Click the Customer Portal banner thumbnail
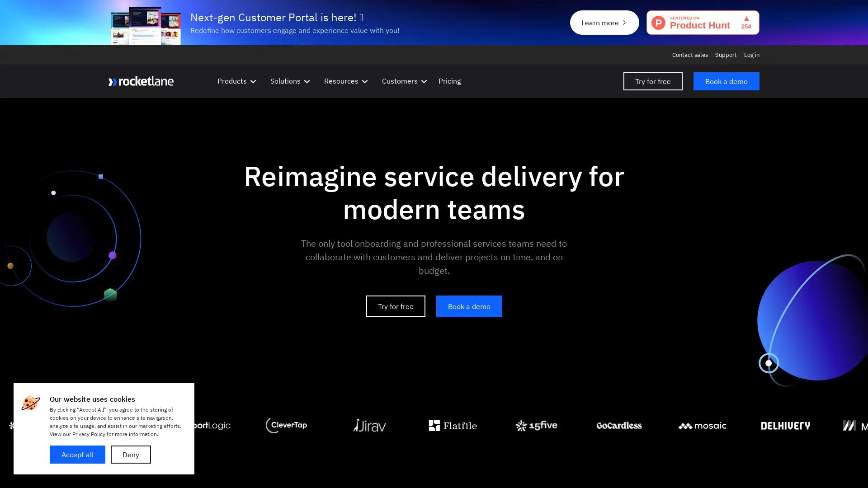The image size is (868, 488). click(146, 25)
